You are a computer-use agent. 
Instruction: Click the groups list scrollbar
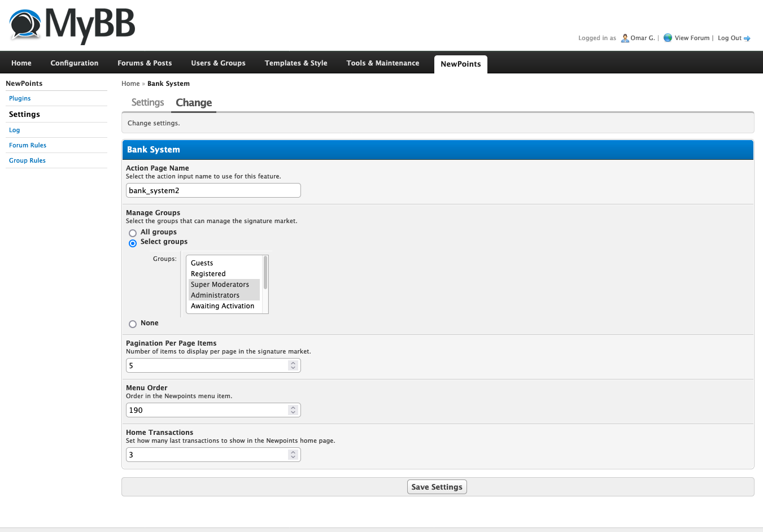click(265, 273)
